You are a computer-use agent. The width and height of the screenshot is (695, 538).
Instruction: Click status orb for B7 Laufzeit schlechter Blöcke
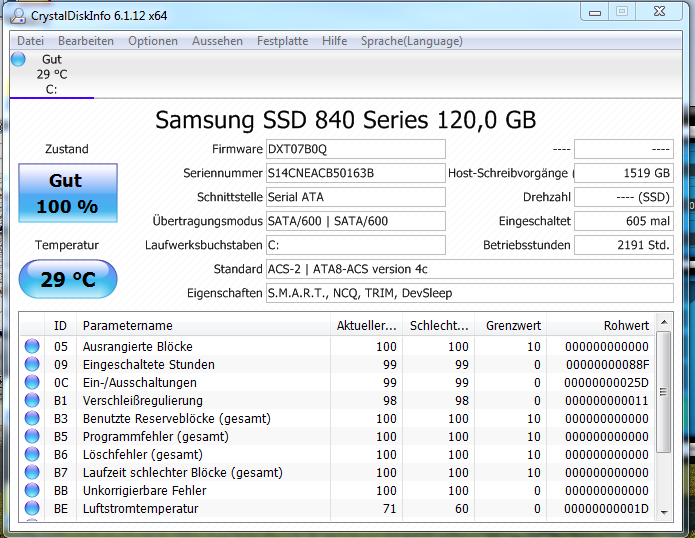click(x=32, y=472)
